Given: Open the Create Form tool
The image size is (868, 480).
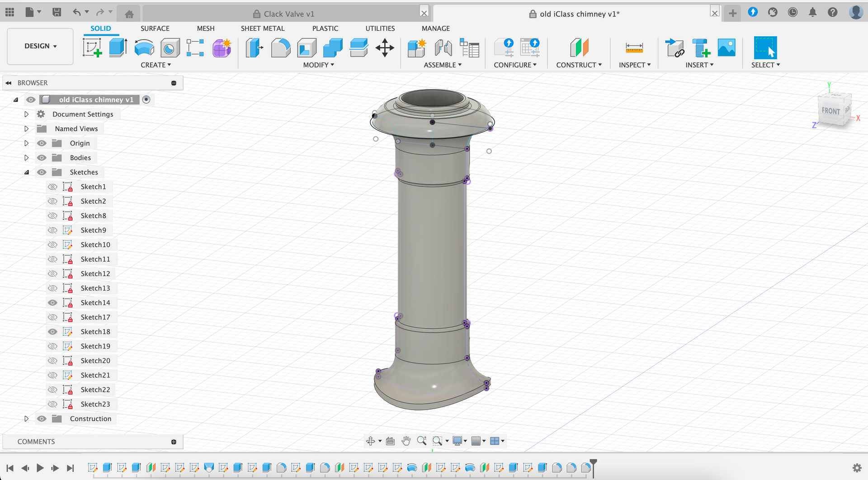Looking at the screenshot, I should (x=222, y=47).
